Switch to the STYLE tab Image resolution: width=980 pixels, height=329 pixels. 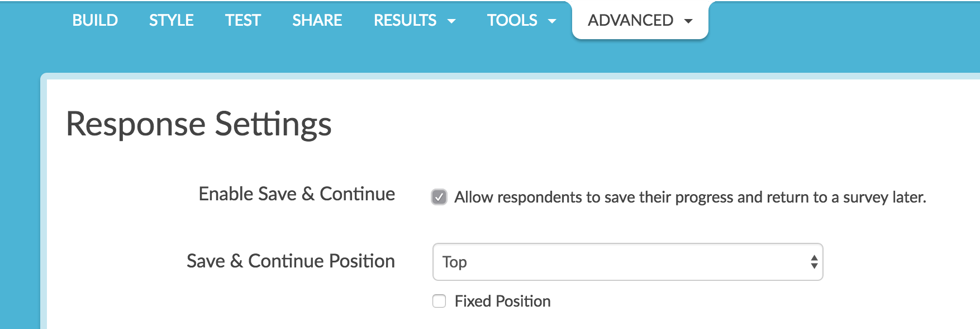[x=171, y=20]
